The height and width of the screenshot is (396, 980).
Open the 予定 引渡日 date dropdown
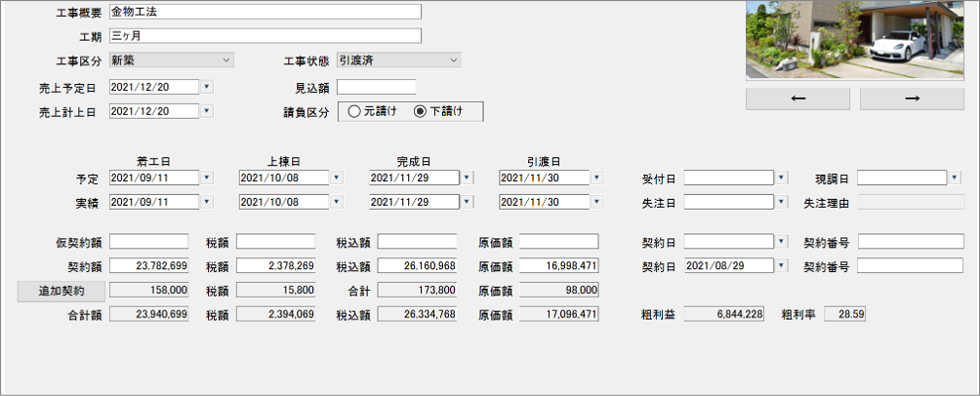(596, 178)
